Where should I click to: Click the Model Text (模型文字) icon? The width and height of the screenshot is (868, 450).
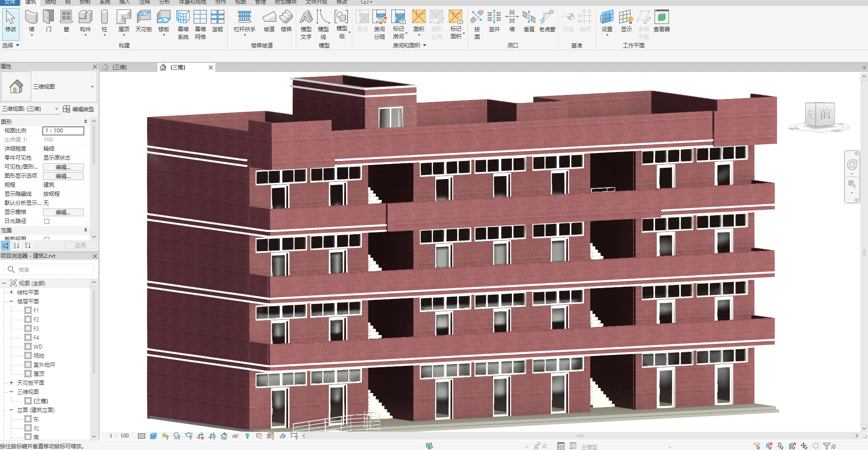[x=306, y=18]
